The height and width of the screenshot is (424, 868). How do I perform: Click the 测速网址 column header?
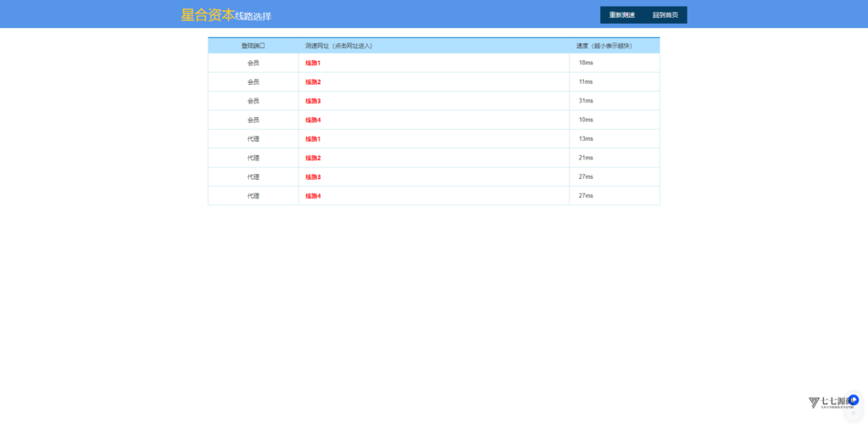click(x=338, y=46)
